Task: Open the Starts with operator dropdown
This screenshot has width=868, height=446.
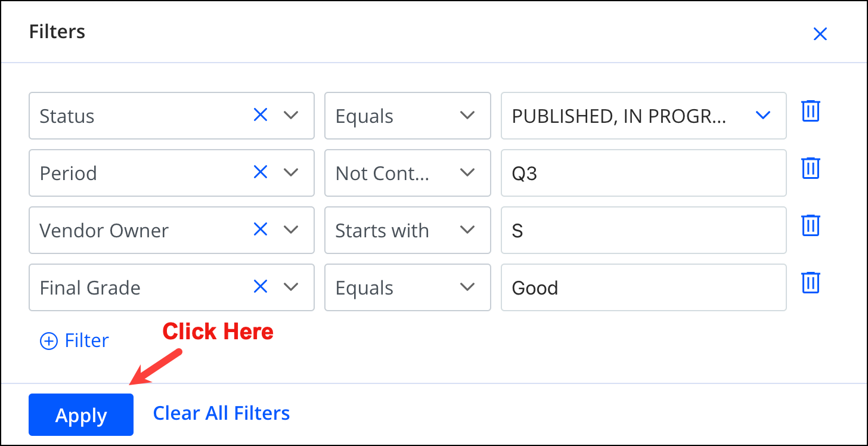Action: 408,230
